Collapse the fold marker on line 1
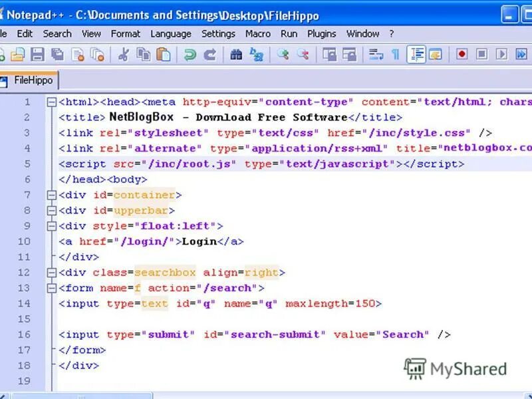Screen dimensions: 532x399 [x=51, y=102]
